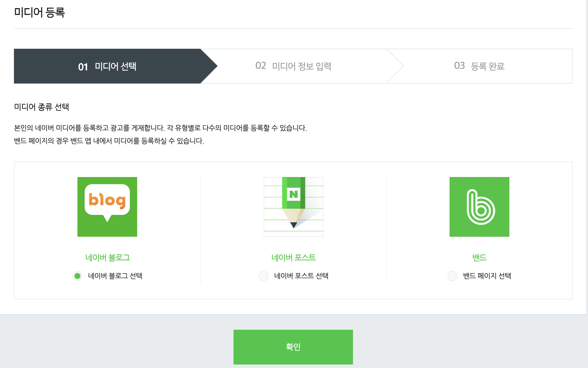Click the sentence starting 밴드 페이지의 경우
This screenshot has height=368, width=588.
click(109, 141)
